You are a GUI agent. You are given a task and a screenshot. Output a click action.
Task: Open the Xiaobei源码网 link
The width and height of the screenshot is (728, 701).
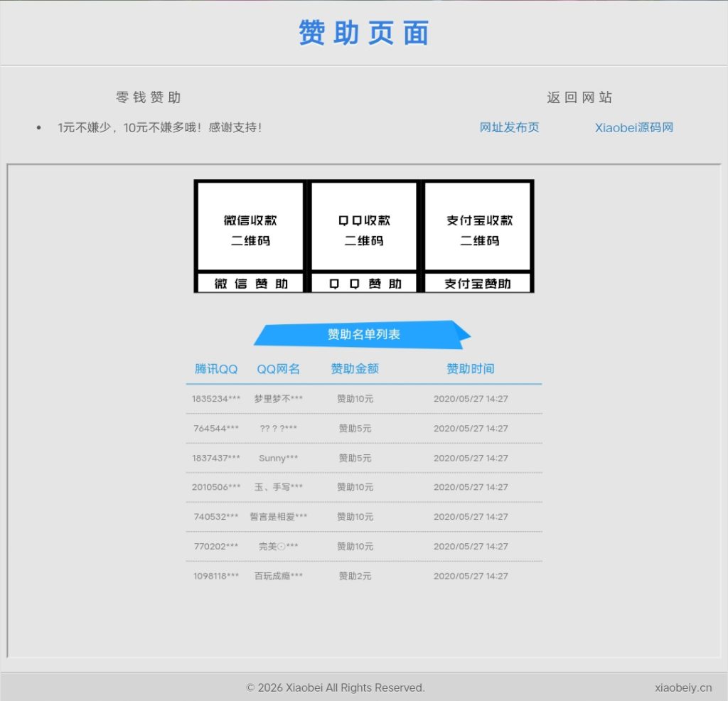[634, 127]
